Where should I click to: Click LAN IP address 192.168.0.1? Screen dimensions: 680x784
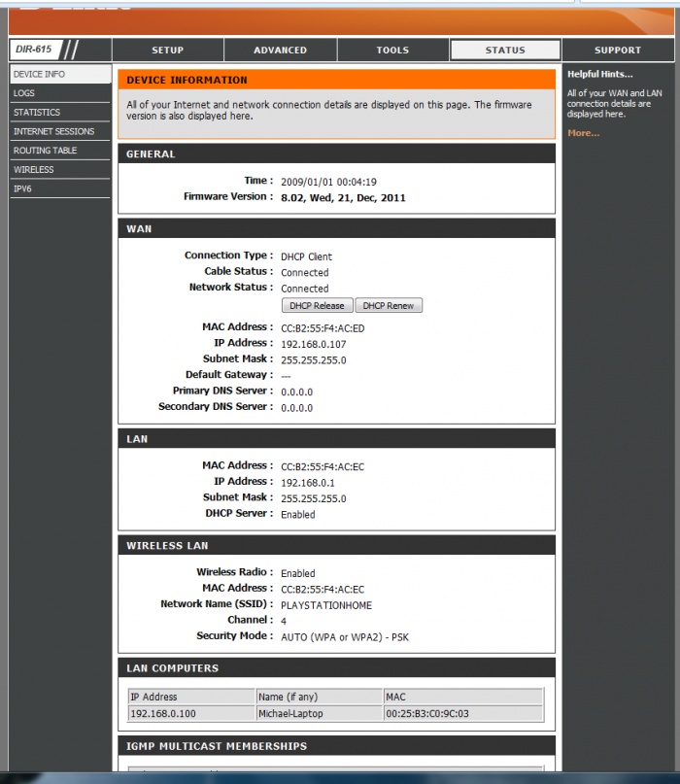coord(308,483)
